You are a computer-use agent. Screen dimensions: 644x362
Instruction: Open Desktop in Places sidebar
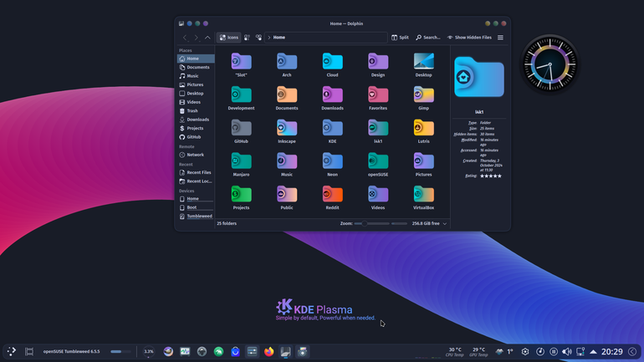click(196, 94)
